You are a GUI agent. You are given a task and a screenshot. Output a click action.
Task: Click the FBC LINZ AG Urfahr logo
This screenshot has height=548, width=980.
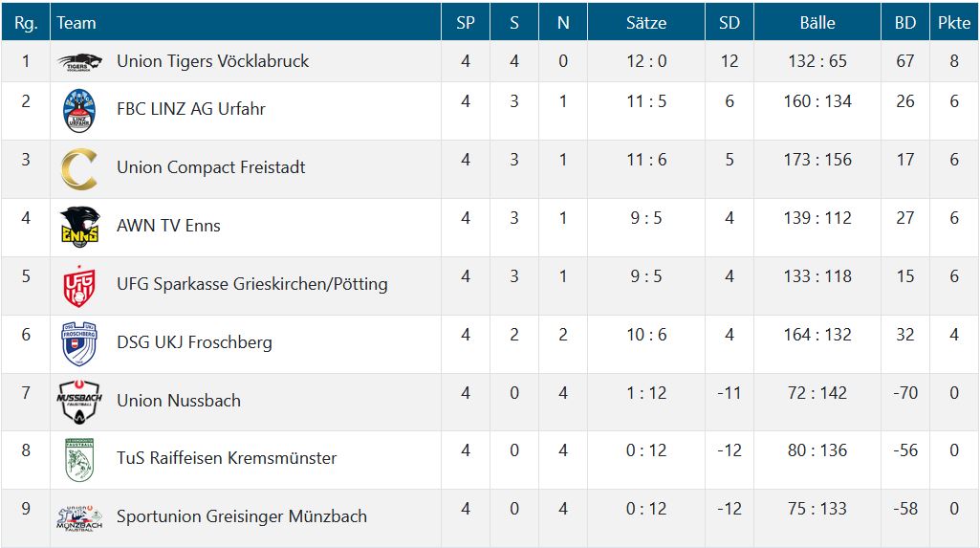pos(79,111)
